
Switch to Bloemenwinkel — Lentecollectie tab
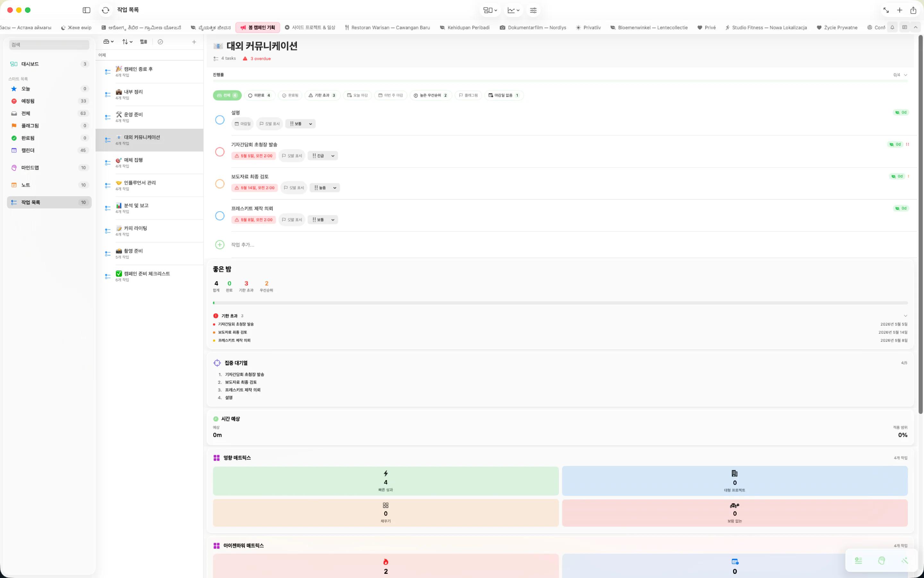coord(649,28)
